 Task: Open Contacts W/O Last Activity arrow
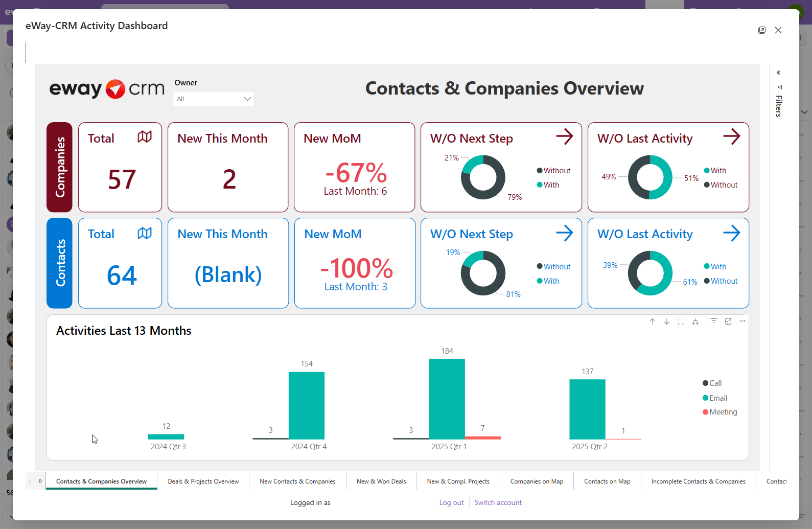click(x=732, y=233)
